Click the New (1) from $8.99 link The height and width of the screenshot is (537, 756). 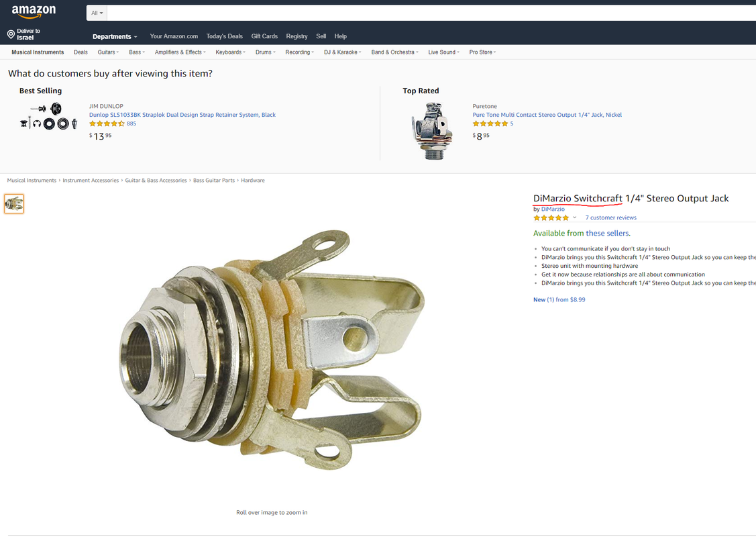[x=559, y=299]
